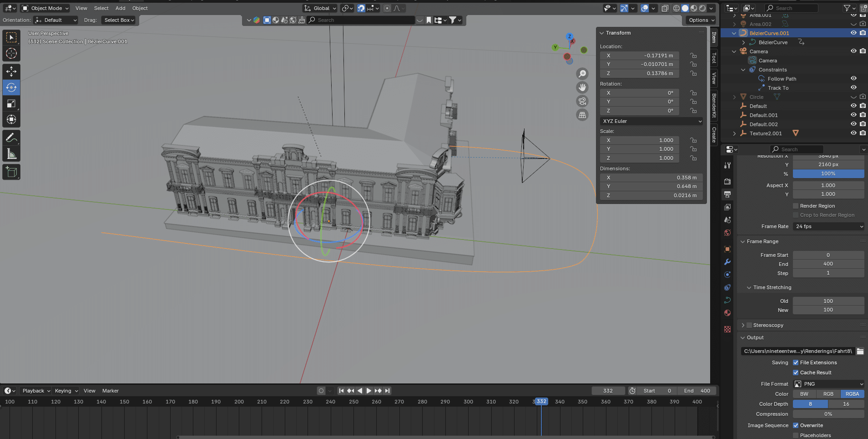Click the Options button
Viewport: 868px width, 439px height.
pyautogui.click(x=701, y=20)
